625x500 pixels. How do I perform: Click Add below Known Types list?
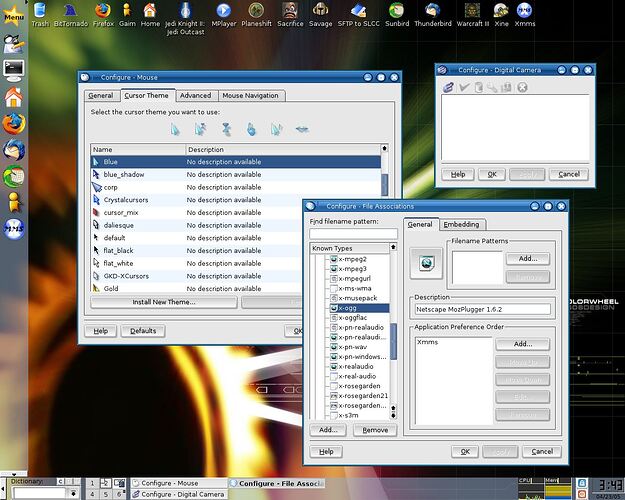tap(328, 430)
